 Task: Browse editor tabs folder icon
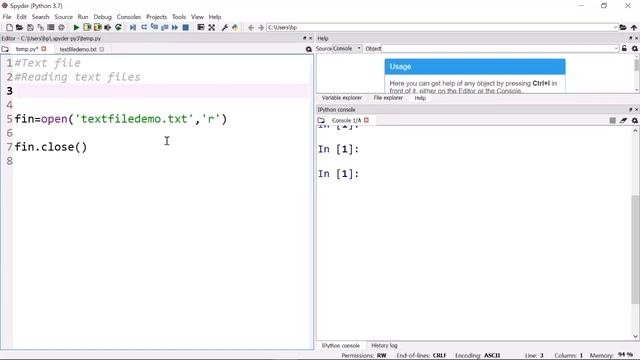[5, 49]
